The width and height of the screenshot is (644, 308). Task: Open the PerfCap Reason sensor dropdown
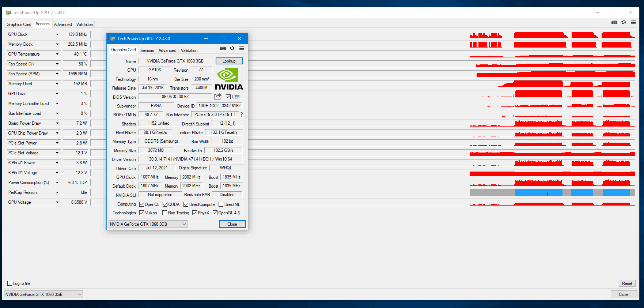coord(57,192)
